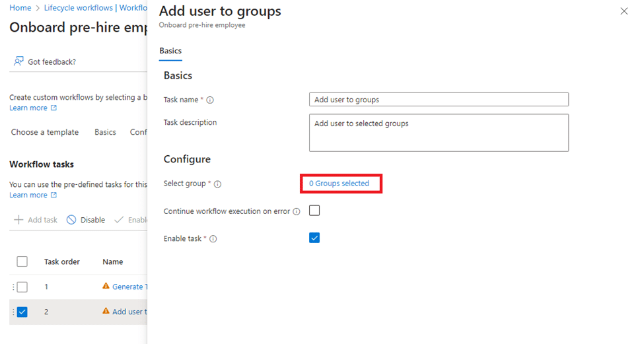The image size is (644, 344).
Task: Enable Continue workflow execution on error checkbox
Action: (x=314, y=211)
